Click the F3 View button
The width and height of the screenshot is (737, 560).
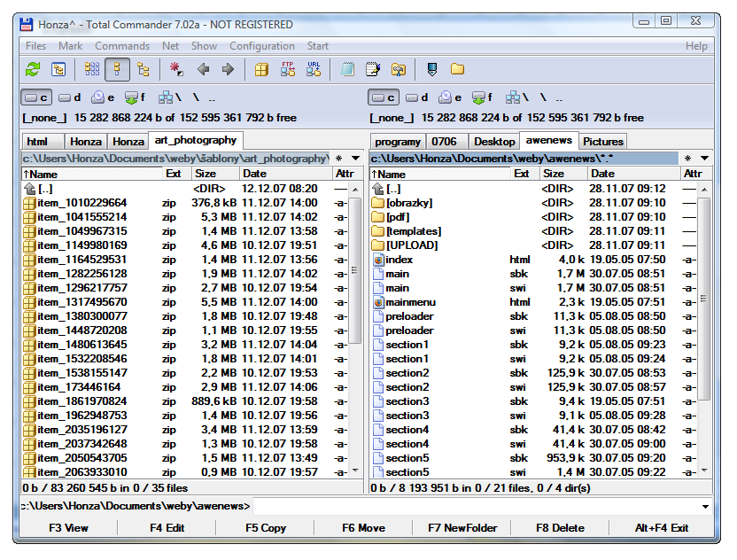tap(68, 528)
